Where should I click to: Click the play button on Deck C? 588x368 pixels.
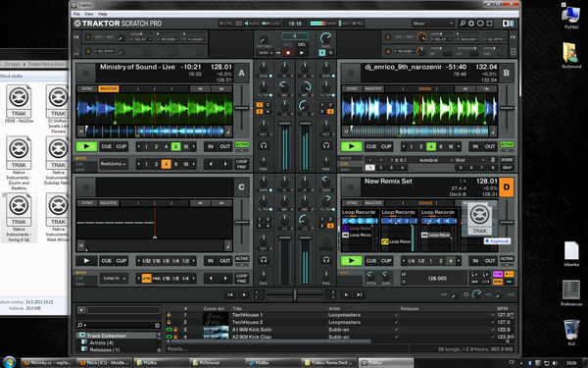coord(86,261)
